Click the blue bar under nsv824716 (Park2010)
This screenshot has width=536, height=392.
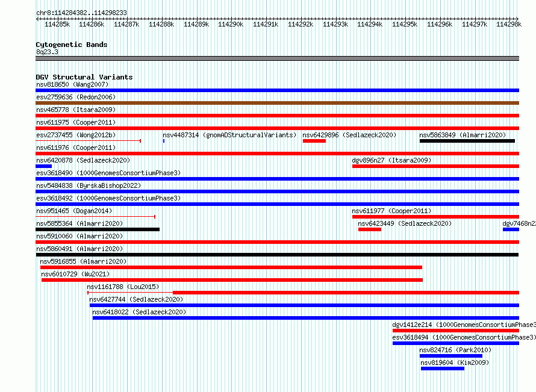(451, 356)
